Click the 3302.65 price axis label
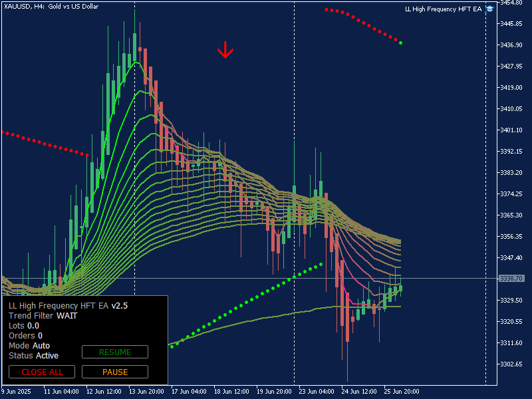Screen dimensions: 532x399 (511, 364)
